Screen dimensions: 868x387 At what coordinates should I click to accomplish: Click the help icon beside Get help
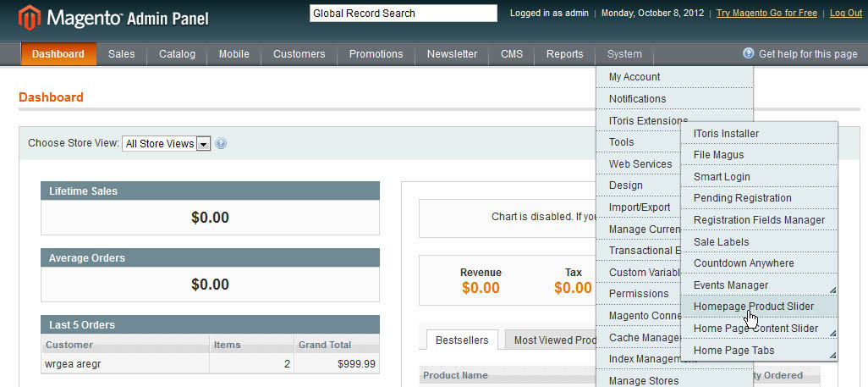[x=749, y=53]
